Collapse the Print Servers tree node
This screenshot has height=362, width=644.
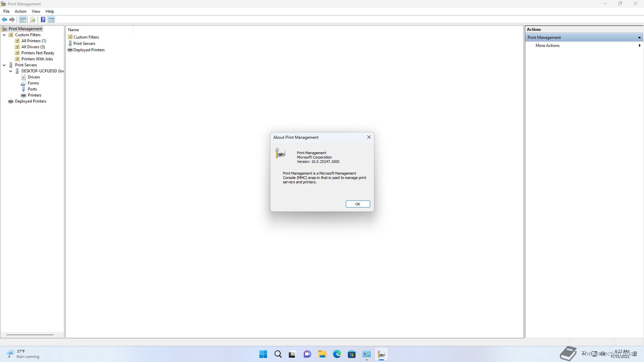click(x=4, y=65)
